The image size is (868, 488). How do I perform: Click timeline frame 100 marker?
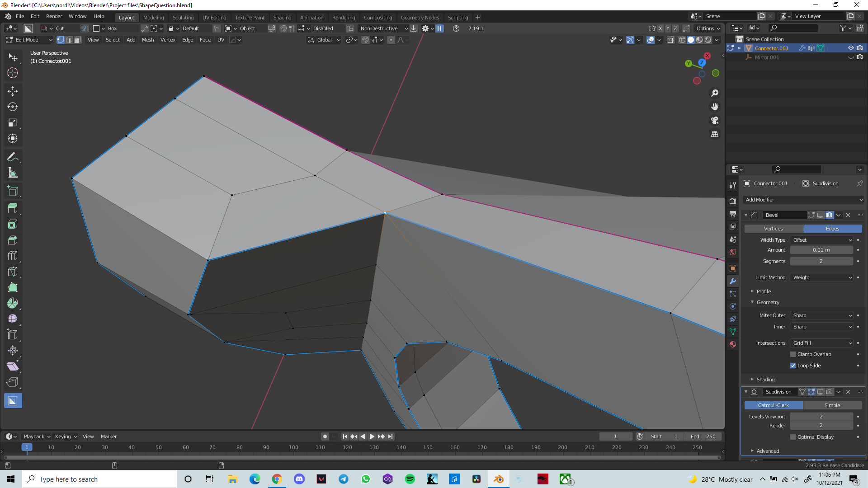[x=293, y=447]
